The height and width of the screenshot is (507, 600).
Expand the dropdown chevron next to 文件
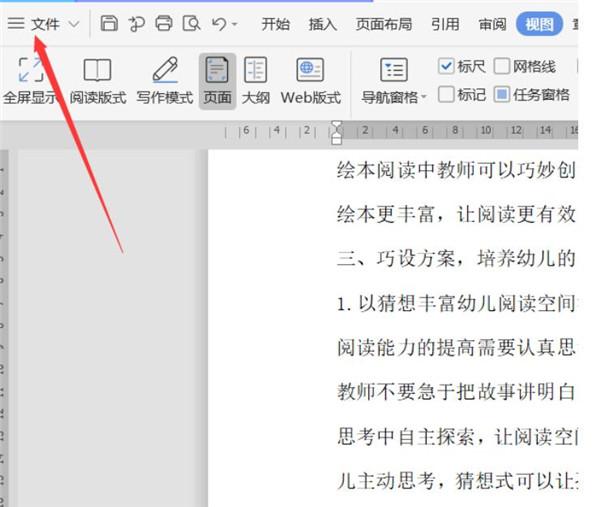[x=74, y=24]
